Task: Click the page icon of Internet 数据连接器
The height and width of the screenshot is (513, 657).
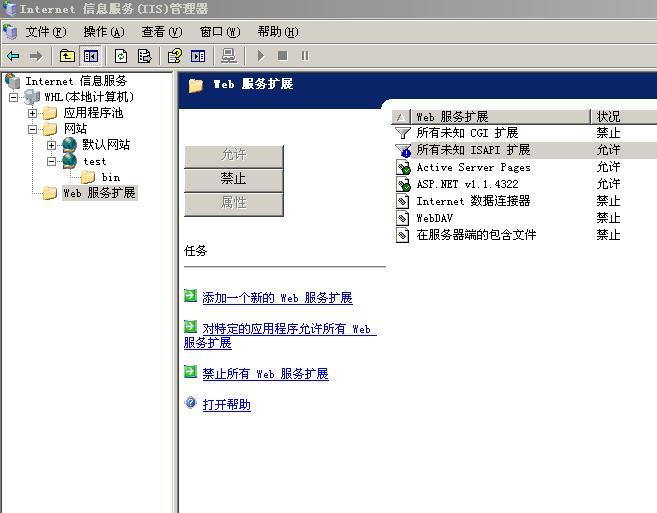Action: tap(402, 201)
